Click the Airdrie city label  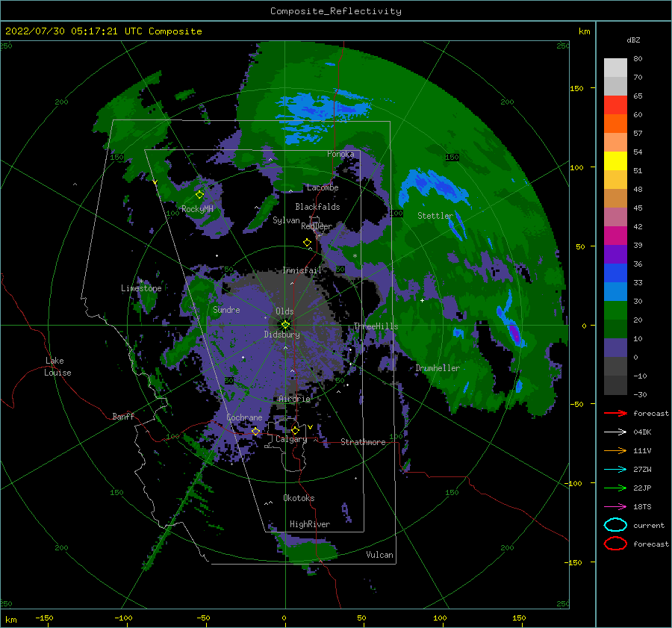tap(294, 399)
